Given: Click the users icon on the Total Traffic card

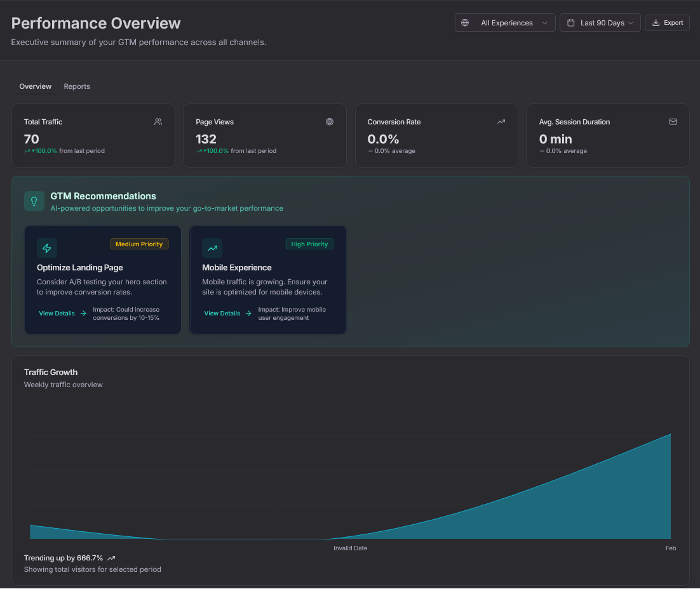Looking at the screenshot, I should coord(158,121).
